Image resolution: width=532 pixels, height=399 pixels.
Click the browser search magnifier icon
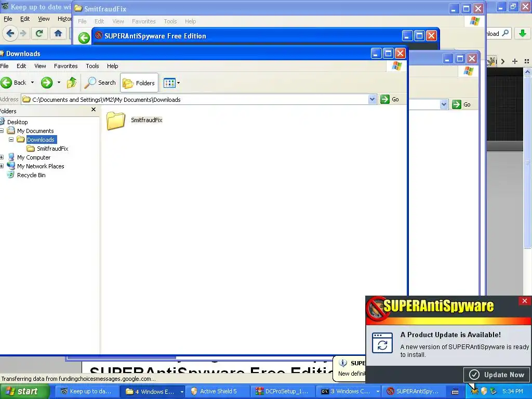[505, 33]
